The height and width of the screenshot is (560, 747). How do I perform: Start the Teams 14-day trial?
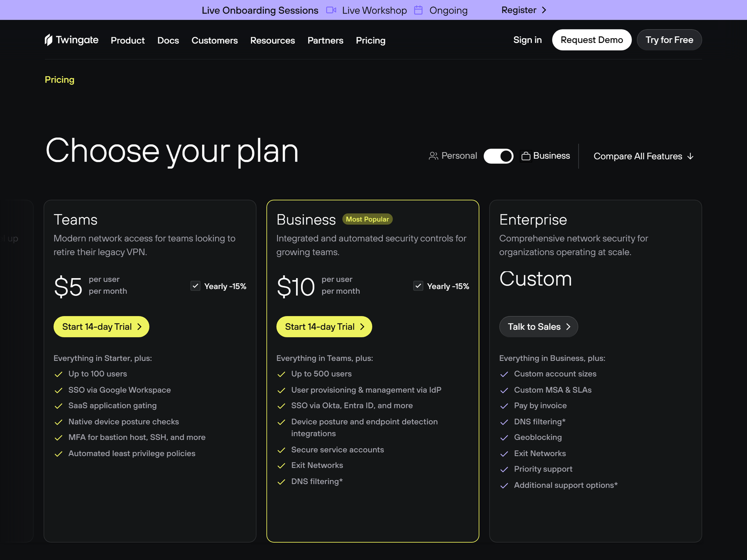click(101, 327)
